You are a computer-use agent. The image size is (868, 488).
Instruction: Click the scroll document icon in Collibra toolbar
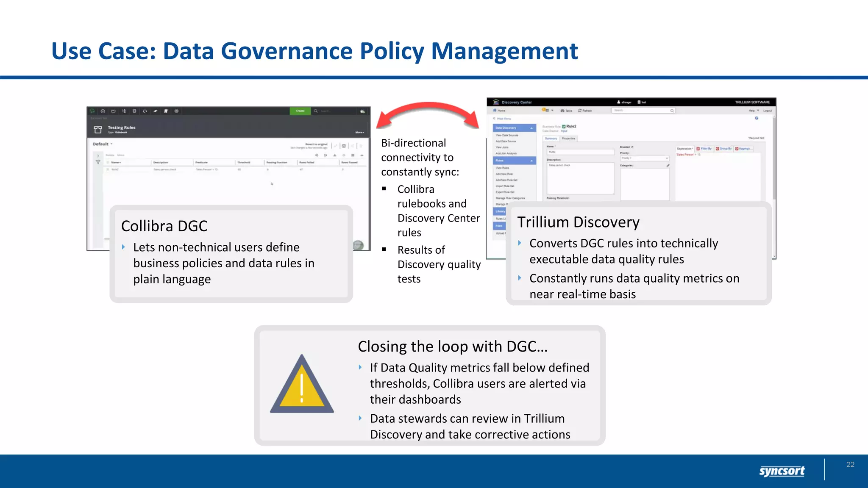point(166,111)
